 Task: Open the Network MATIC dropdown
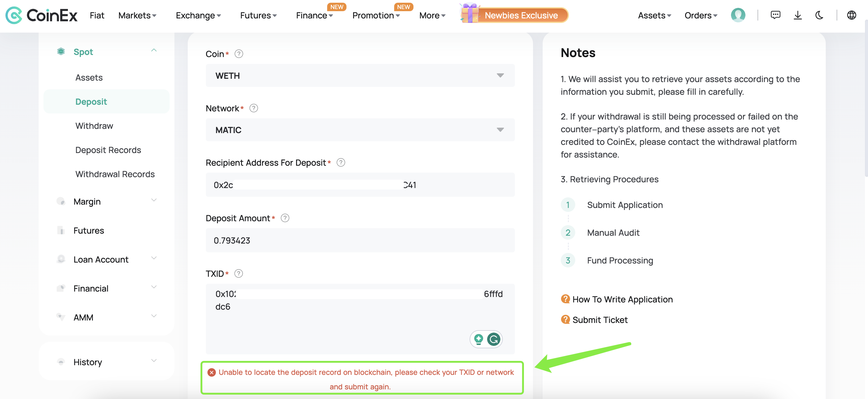360,130
